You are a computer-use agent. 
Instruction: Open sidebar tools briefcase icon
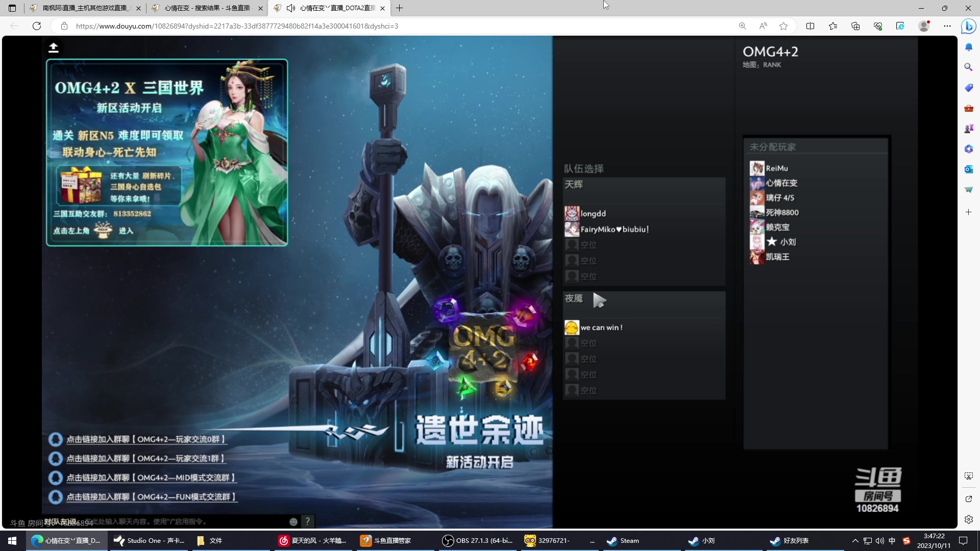pos(969,108)
